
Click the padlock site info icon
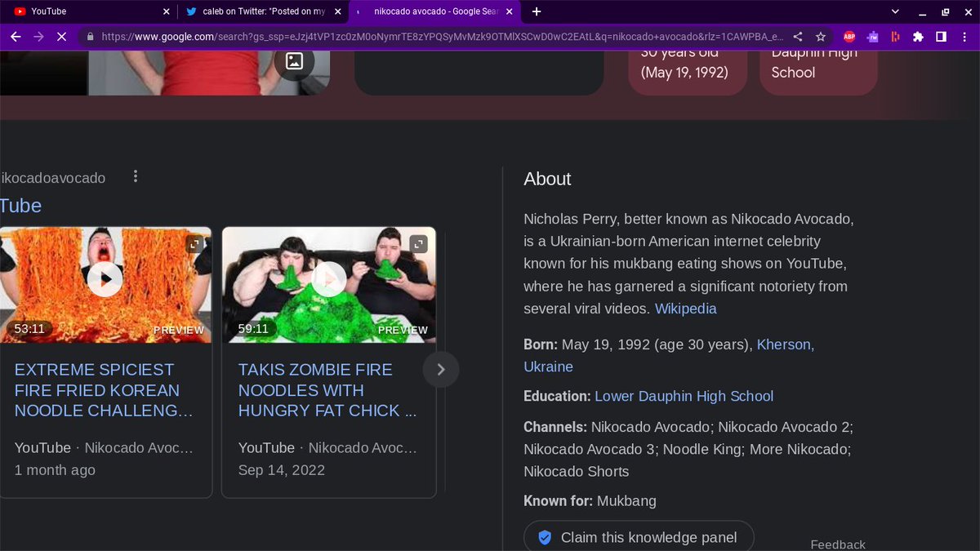[90, 37]
